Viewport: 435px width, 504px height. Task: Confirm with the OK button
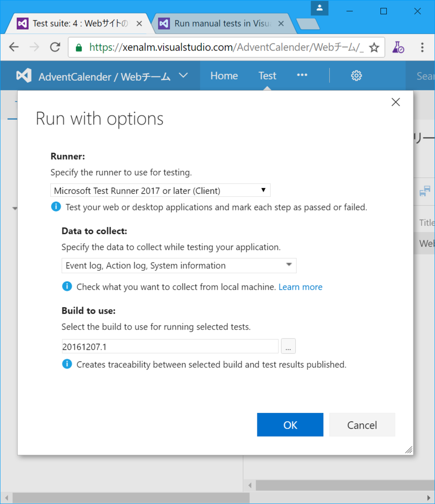tap(290, 425)
